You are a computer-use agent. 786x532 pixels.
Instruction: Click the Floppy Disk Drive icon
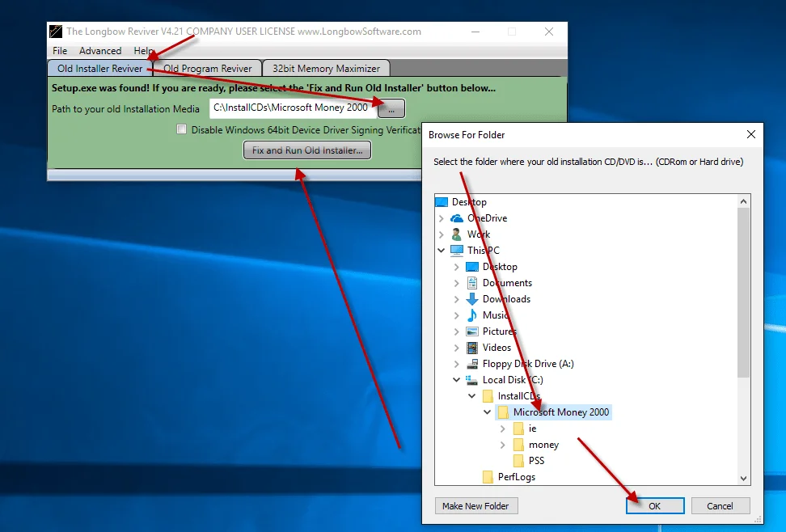[472, 364]
